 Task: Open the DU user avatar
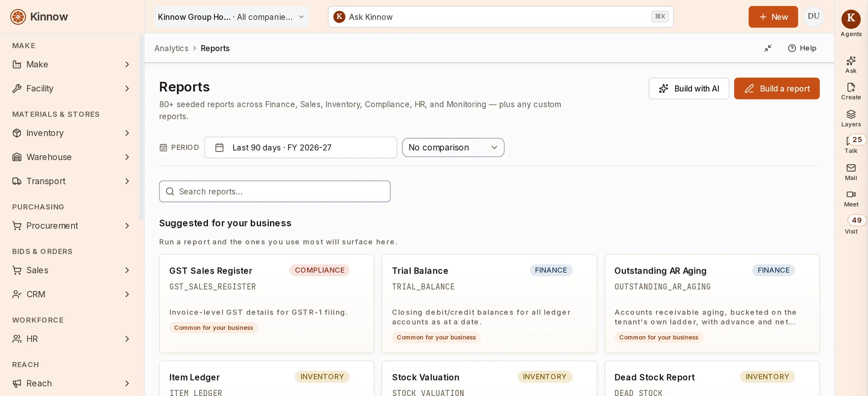(x=814, y=16)
